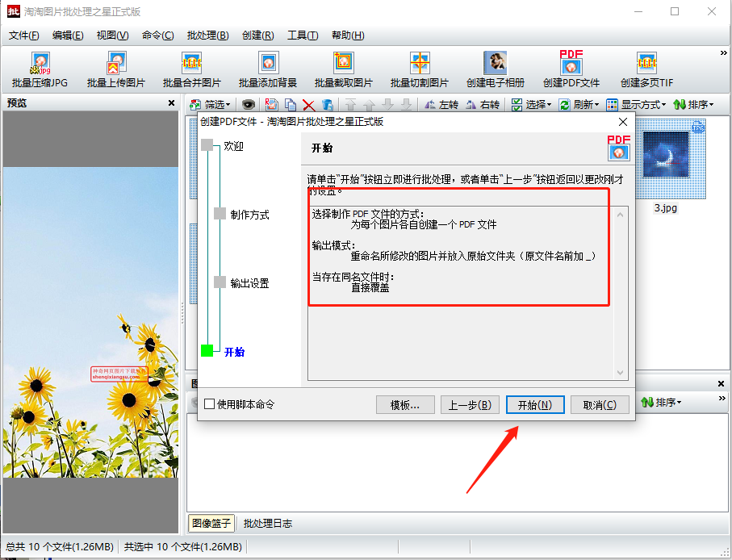Open the 批处理(B) menu
732x560 pixels.
pyautogui.click(x=207, y=36)
